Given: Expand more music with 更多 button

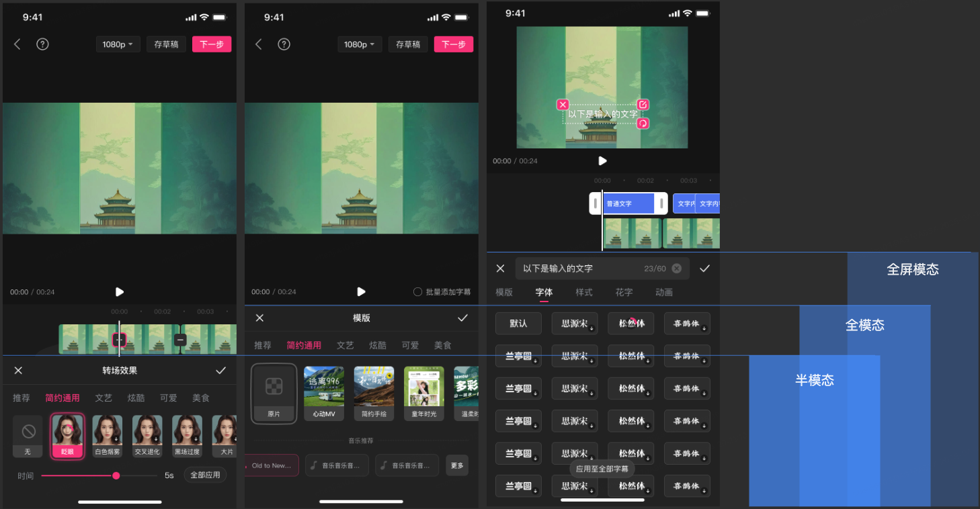Looking at the screenshot, I should click(457, 465).
